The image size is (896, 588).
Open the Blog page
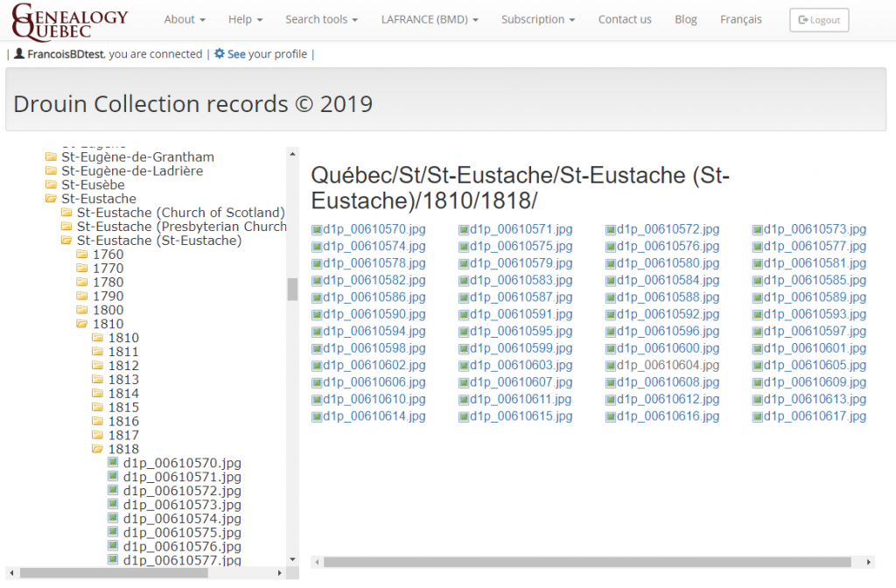coord(686,19)
